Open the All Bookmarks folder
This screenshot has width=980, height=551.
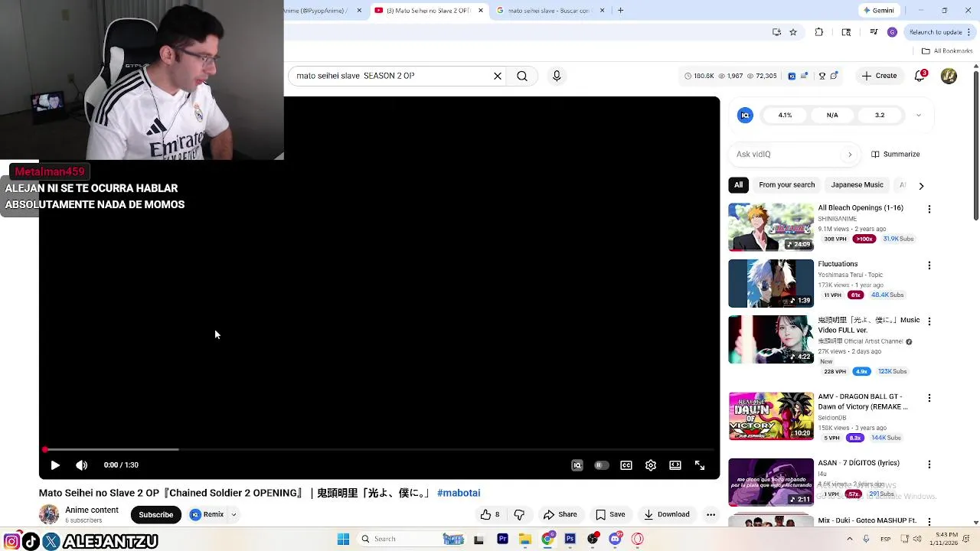tap(947, 51)
